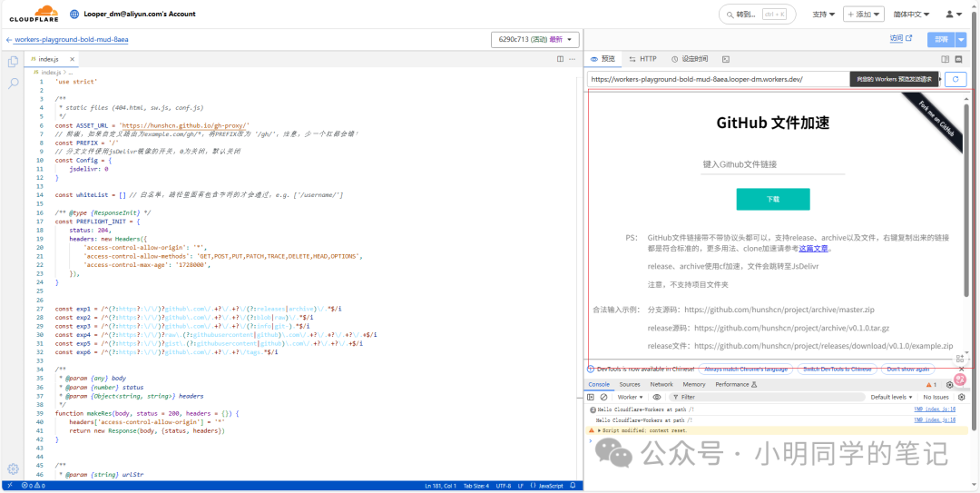Select the Sources tab in DevTools
The image size is (980, 493).
tap(630, 384)
